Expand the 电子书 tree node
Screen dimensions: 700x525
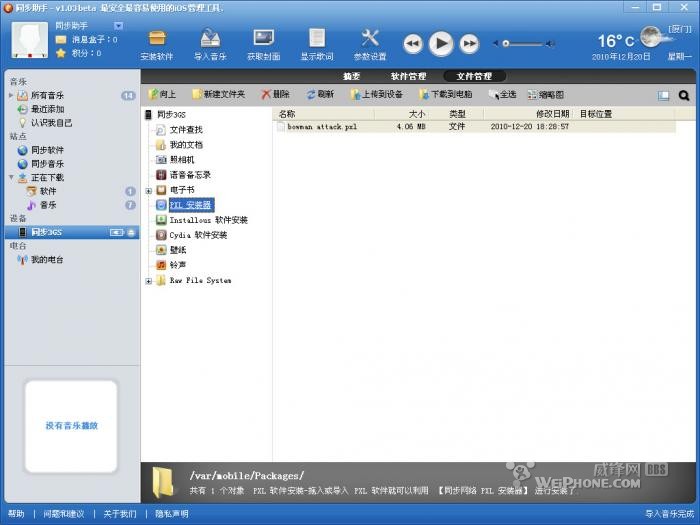[x=149, y=191]
